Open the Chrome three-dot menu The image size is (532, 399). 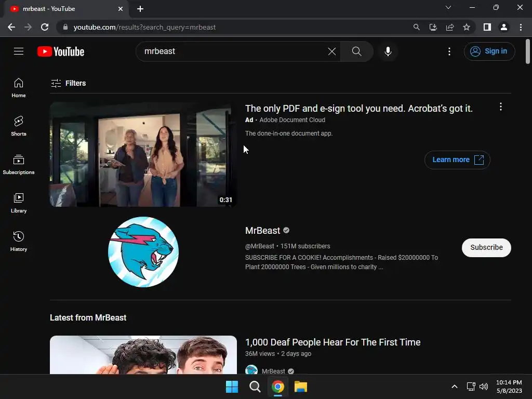pyautogui.click(x=521, y=27)
